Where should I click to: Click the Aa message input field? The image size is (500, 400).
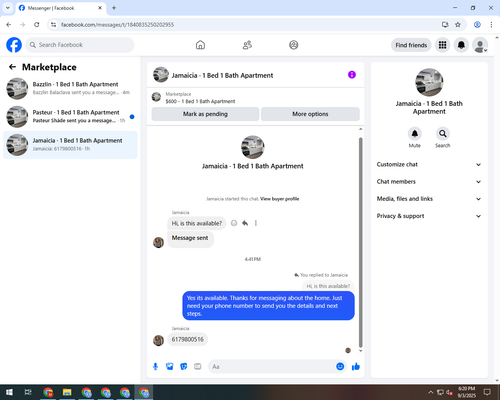click(x=272, y=367)
